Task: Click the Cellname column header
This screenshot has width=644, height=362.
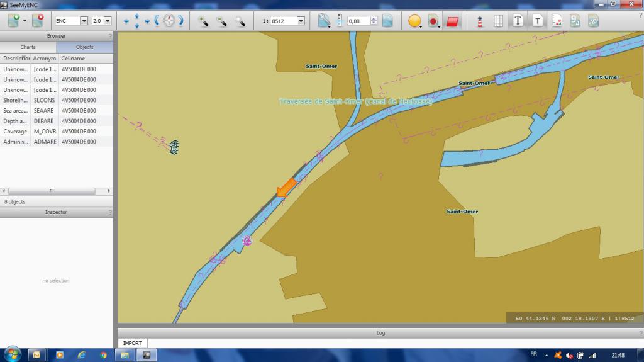Action: pyautogui.click(x=73, y=58)
